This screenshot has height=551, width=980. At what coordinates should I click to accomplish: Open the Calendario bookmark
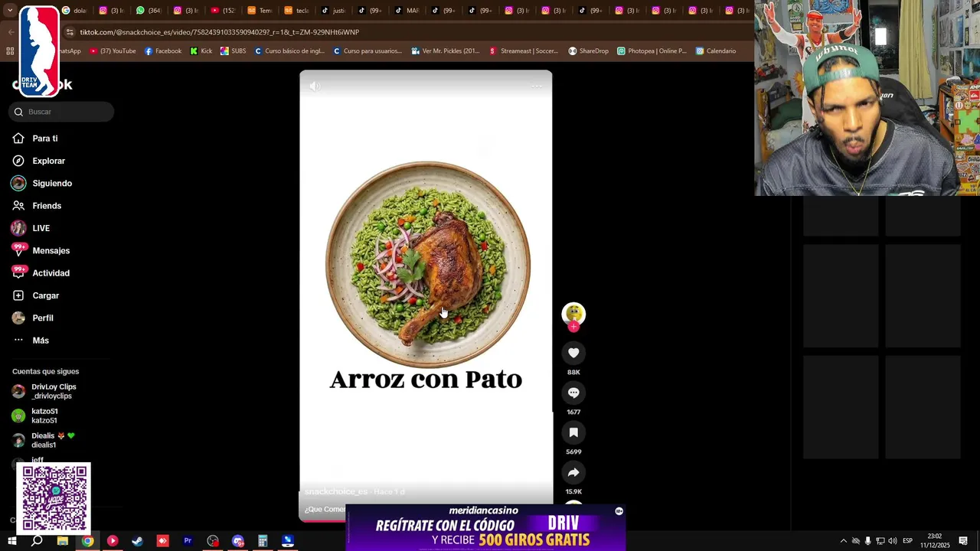coord(716,51)
